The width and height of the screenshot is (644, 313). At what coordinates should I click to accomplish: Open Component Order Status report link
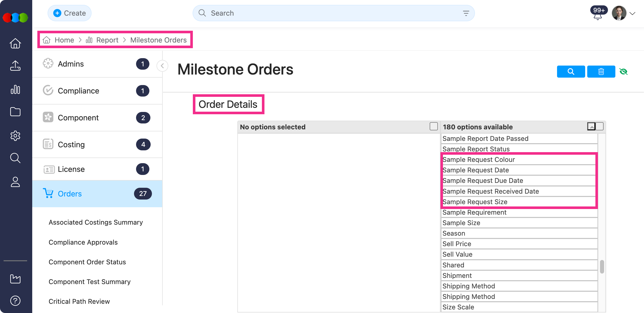point(87,262)
